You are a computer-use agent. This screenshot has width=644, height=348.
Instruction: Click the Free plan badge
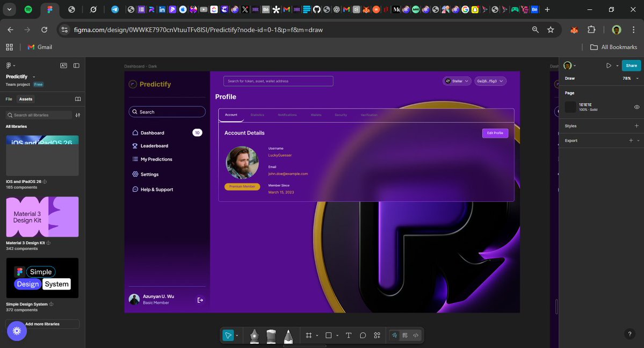(x=39, y=84)
